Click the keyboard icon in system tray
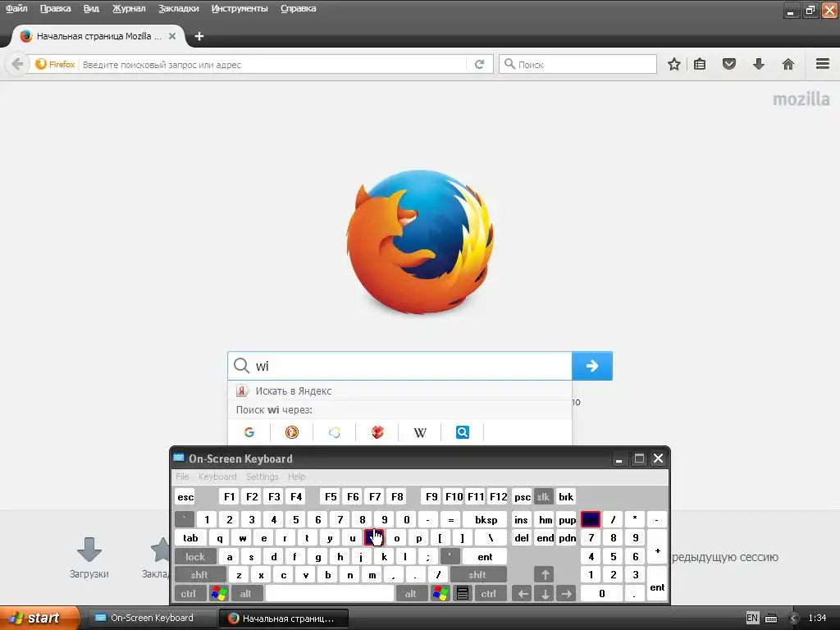Viewport: 840px width, 630px height. point(771,619)
